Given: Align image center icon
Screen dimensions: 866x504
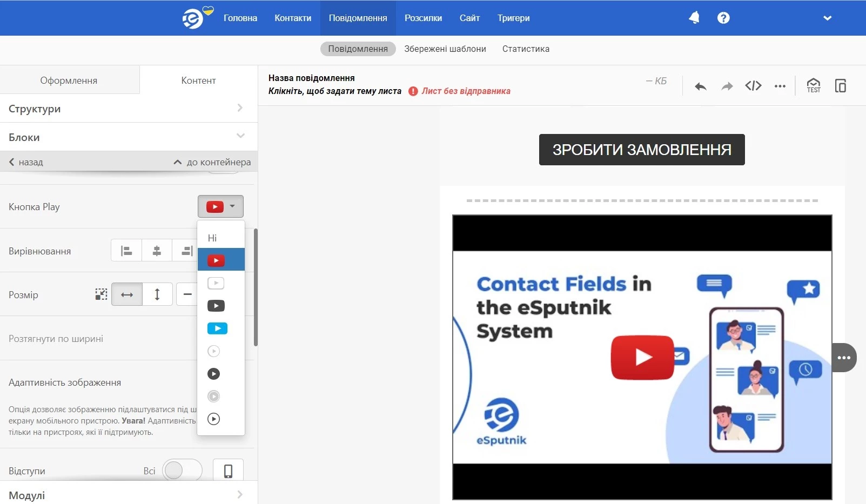Looking at the screenshot, I should 157,251.
